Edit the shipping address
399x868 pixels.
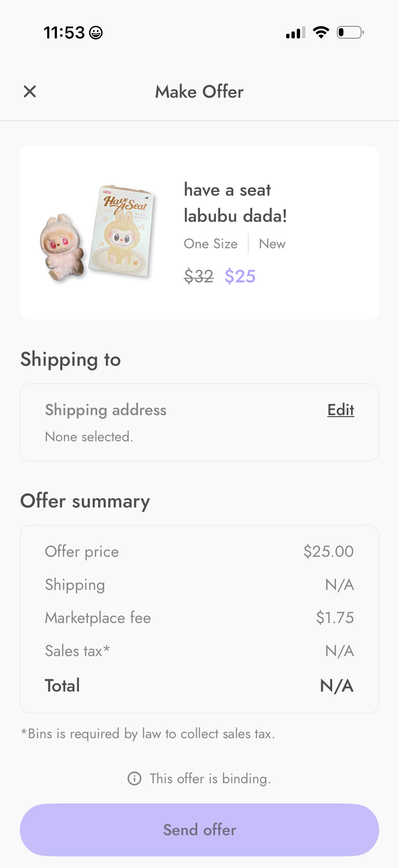coord(340,410)
